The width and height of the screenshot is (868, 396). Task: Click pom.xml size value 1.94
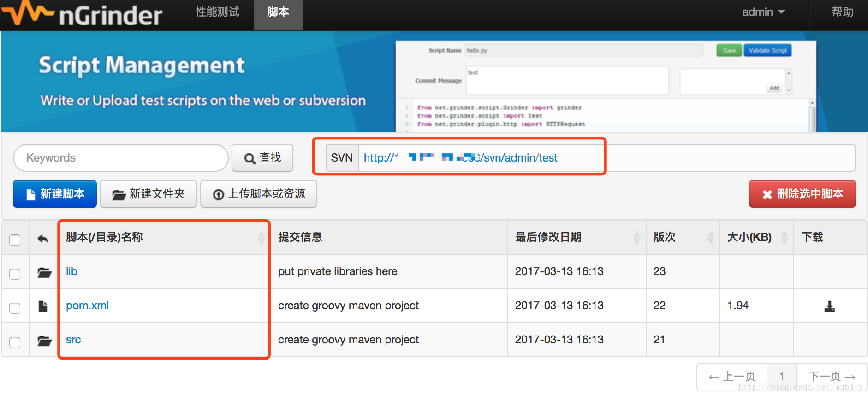pyautogui.click(x=738, y=306)
